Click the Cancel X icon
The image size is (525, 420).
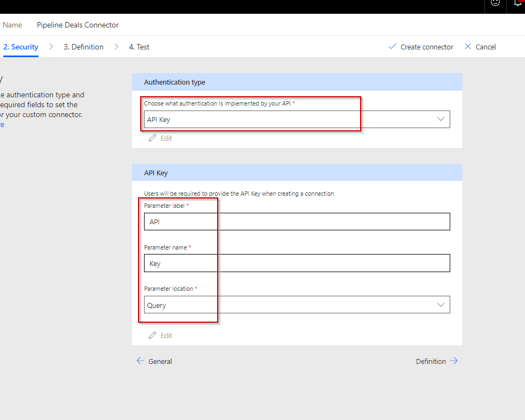pyautogui.click(x=468, y=47)
